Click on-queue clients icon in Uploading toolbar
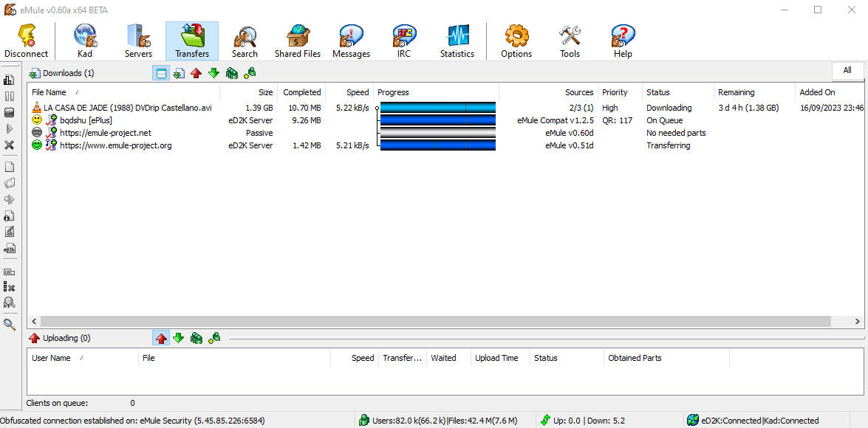The height and width of the screenshot is (428, 868). pos(196,338)
